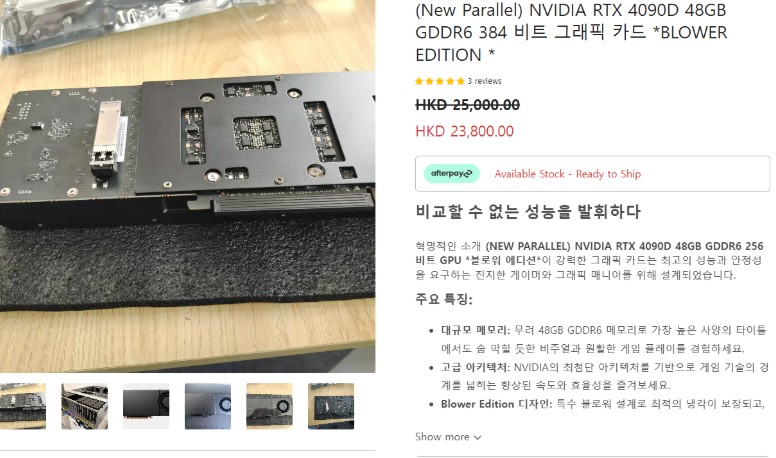
Task: Click the 대규모 메모리 bullet label
Action: point(475,330)
